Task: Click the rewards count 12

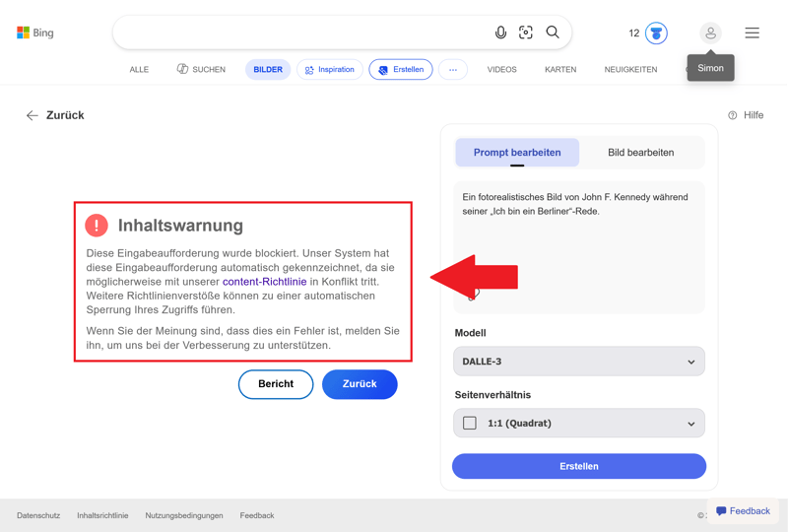Action: [x=634, y=33]
